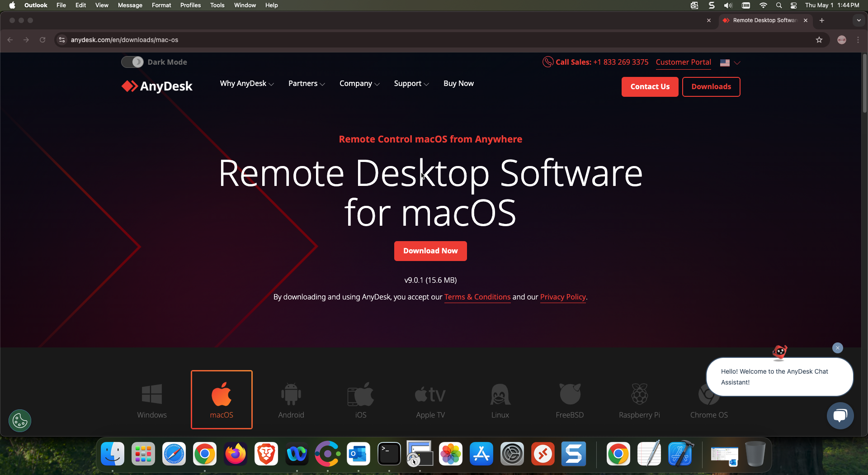
Task: Open the Wi-Fi status menu
Action: pos(763,5)
